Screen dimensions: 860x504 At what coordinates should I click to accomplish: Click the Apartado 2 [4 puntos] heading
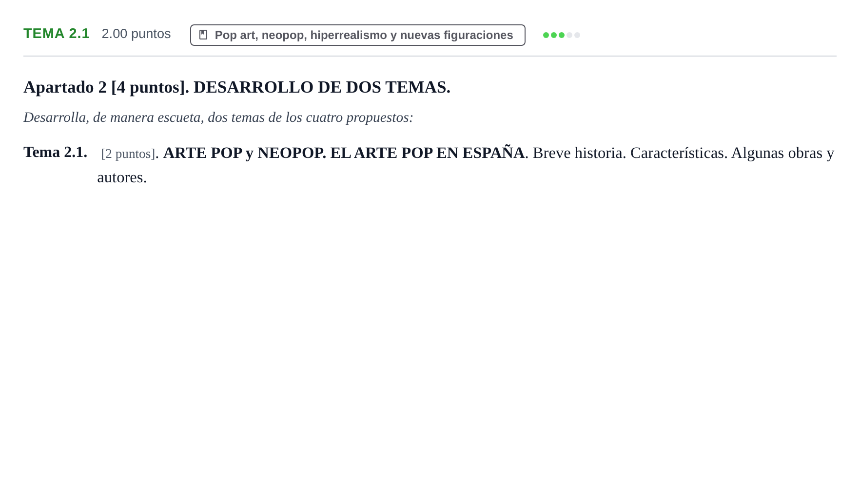[237, 87]
